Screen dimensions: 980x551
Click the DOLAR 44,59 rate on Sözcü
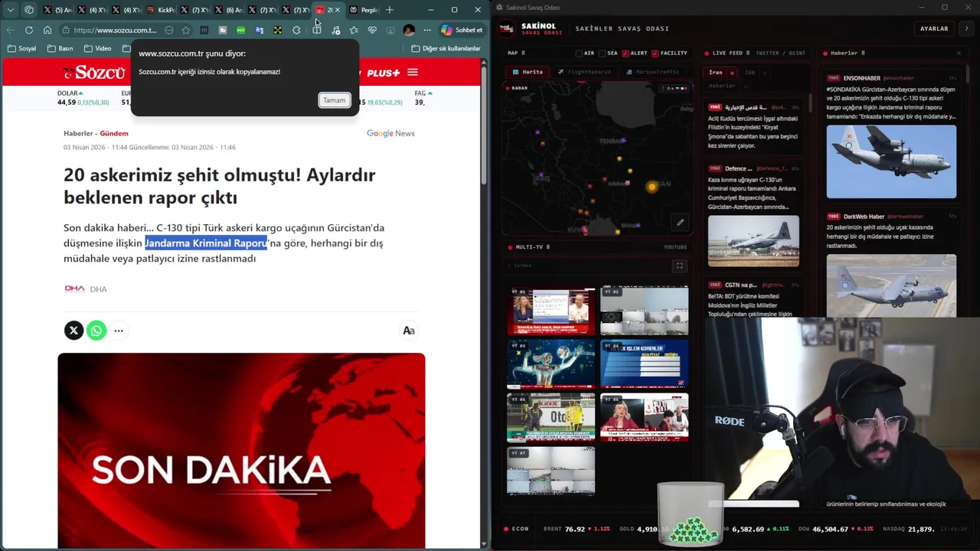coord(67,103)
